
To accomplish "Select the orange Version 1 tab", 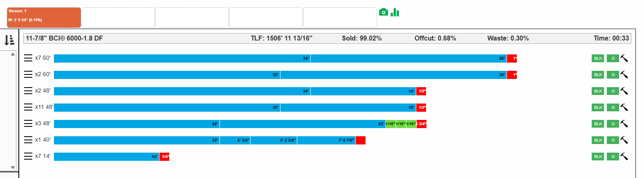I will tap(44, 18).
